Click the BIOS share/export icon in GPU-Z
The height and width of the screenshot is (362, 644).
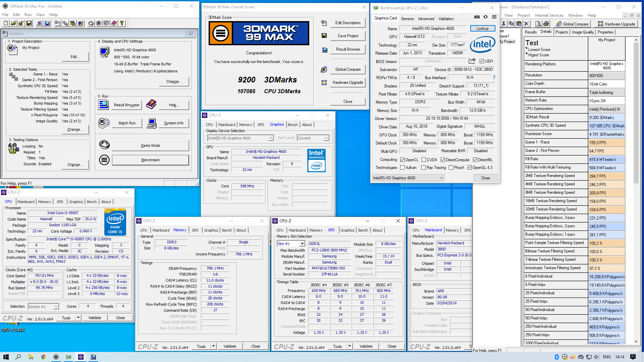(472, 61)
